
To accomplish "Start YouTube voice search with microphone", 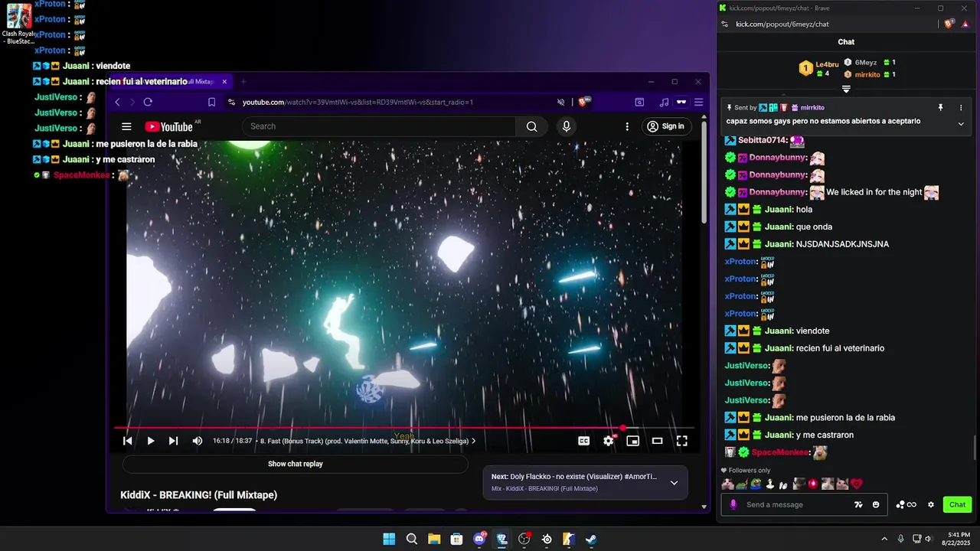I will [x=567, y=126].
